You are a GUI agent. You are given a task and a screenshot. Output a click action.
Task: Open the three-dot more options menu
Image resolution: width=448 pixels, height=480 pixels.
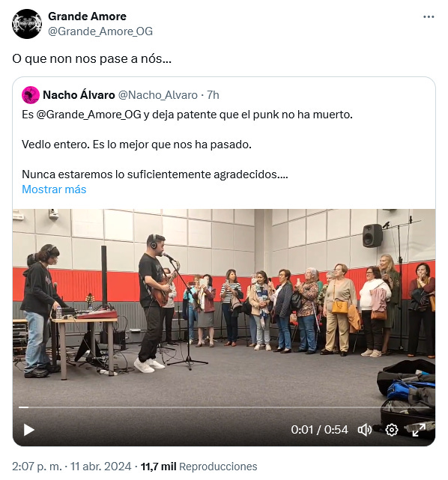[429, 16]
